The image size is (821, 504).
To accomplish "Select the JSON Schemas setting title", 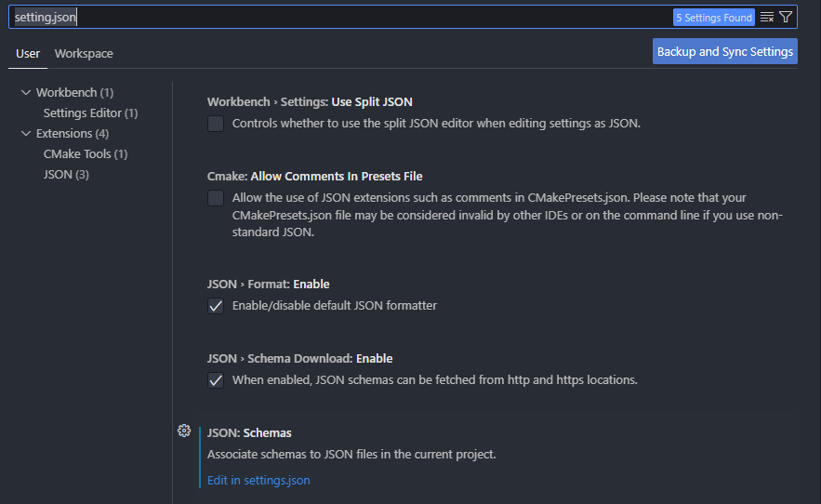I will [x=249, y=432].
